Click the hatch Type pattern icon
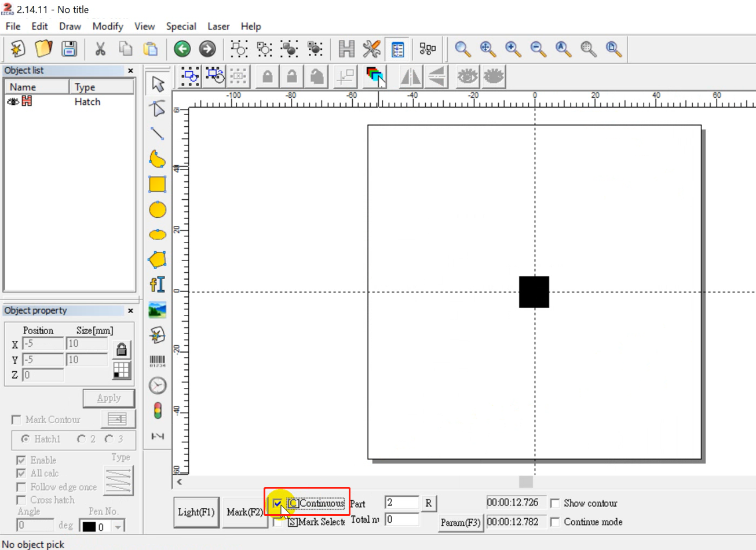 [x=118, y=481]
